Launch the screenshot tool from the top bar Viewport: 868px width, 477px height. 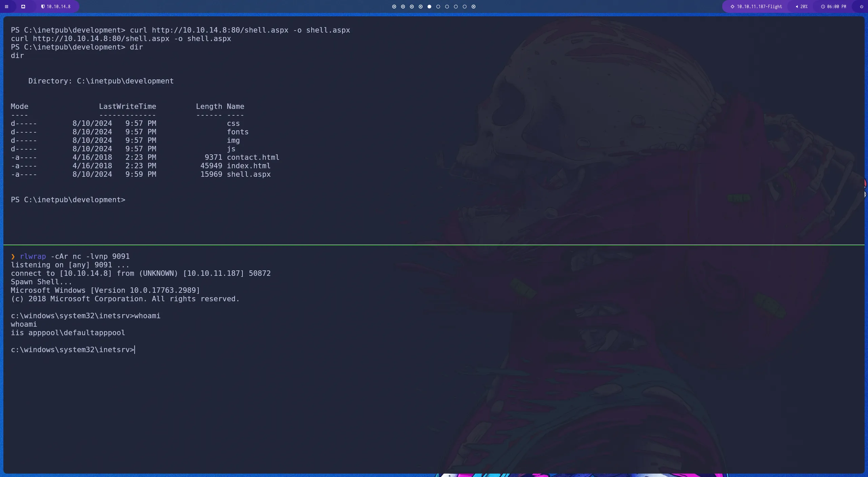click(23, 6)
